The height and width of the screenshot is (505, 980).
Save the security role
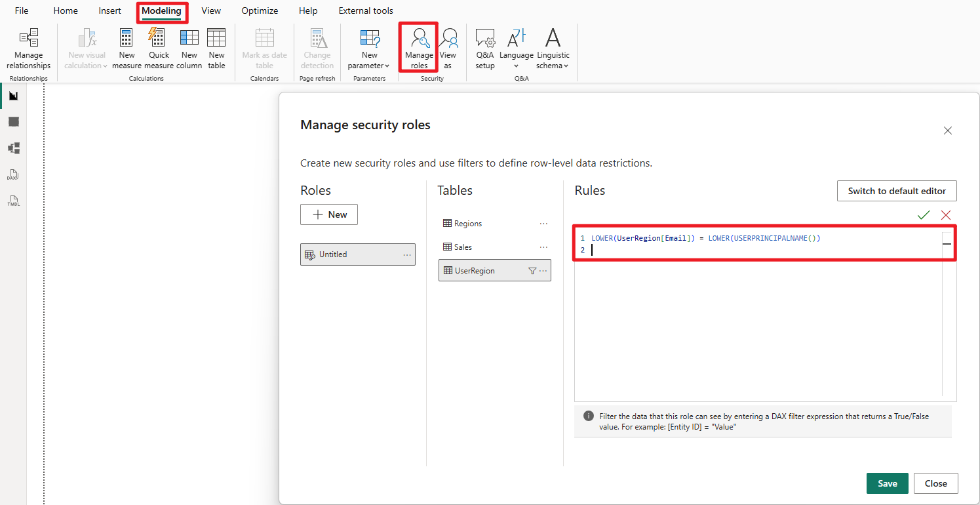point(887,483)
